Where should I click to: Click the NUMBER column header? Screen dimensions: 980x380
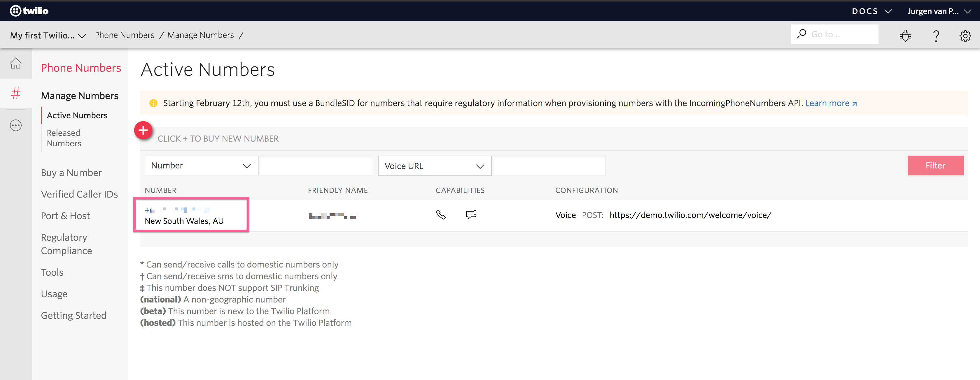tap(160, 190)
